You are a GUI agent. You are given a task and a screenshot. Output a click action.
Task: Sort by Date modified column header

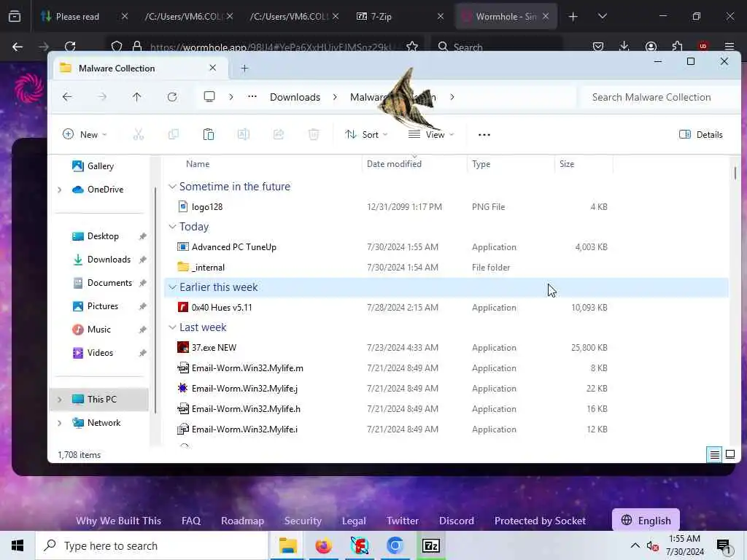click(394, 164)
